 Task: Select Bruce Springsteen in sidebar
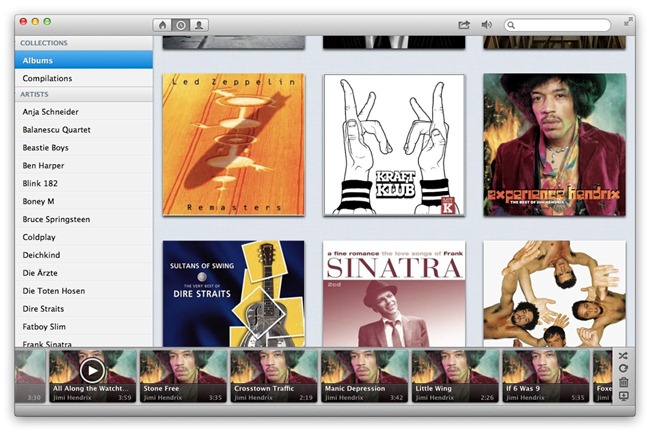(84, 219)
